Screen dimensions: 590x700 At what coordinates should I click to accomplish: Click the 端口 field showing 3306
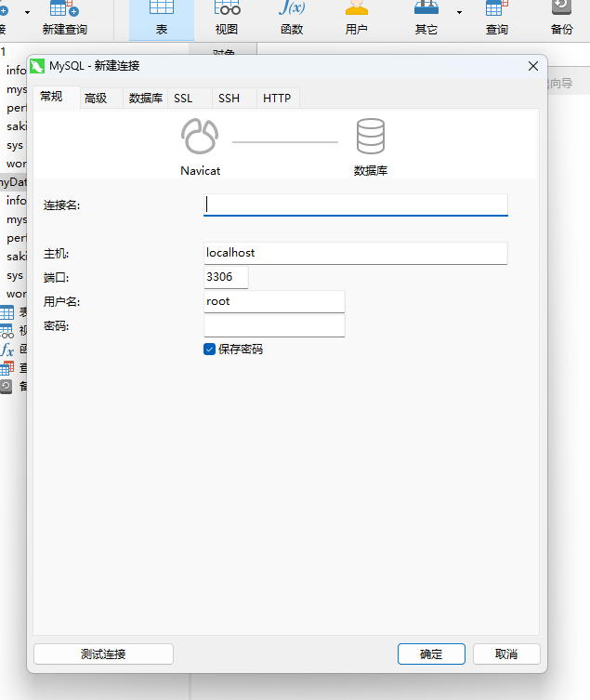226,277
